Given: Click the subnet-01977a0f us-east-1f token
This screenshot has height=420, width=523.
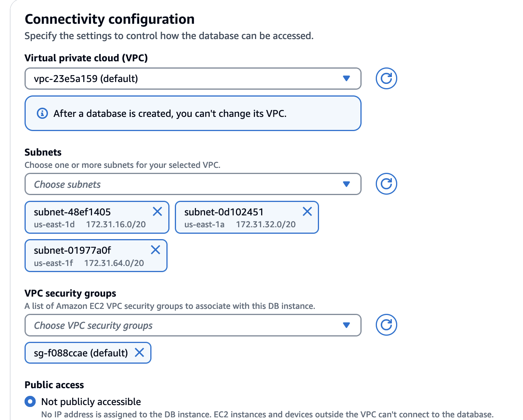Looking at the screenshot, I should click(x=96, y=256).
